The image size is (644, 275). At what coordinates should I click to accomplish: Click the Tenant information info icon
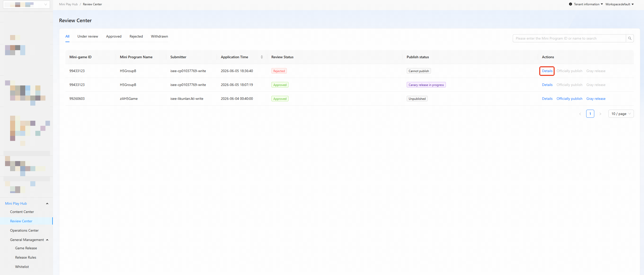[570, 4]
